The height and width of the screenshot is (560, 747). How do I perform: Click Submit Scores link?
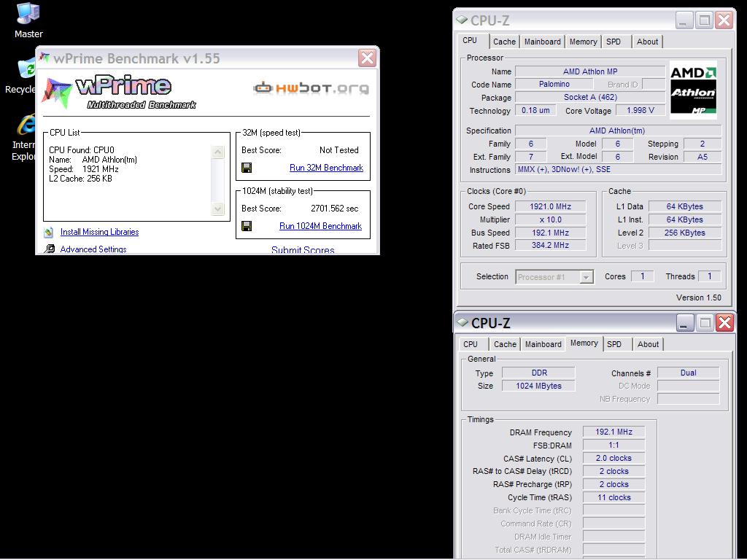click(303, 249)
